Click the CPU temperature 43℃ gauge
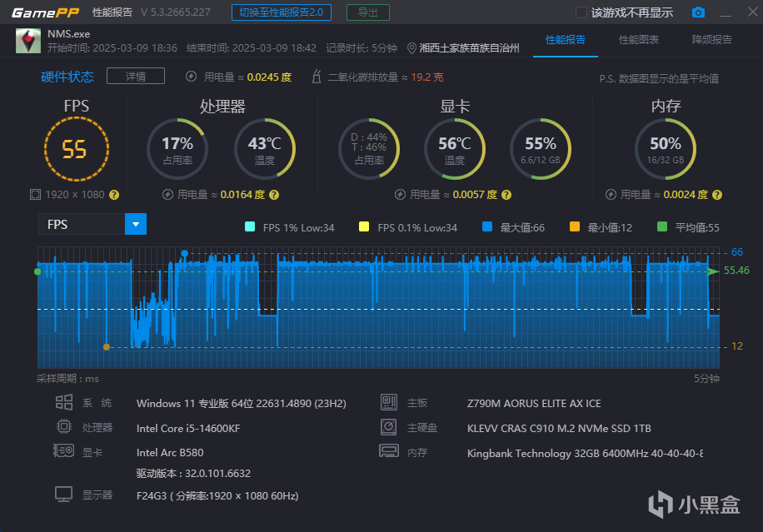Screen dimensions: 763x532 [265, 149]
